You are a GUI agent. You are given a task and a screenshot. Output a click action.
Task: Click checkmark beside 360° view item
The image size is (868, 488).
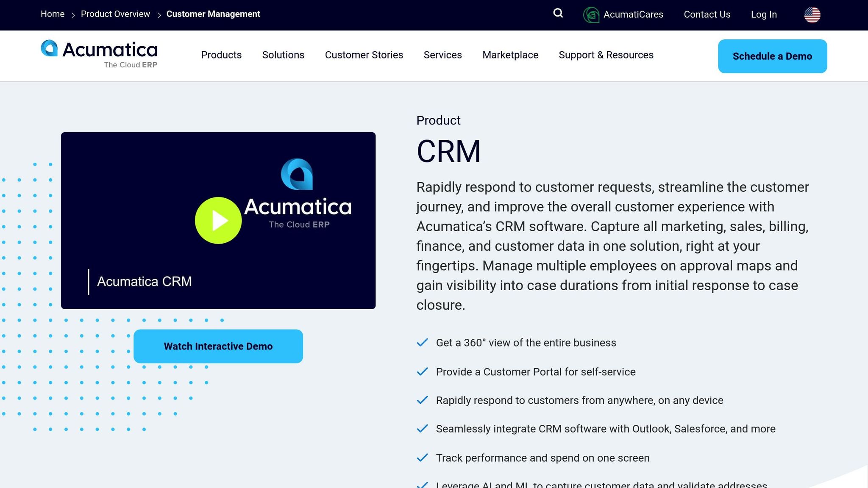point(422,343)
